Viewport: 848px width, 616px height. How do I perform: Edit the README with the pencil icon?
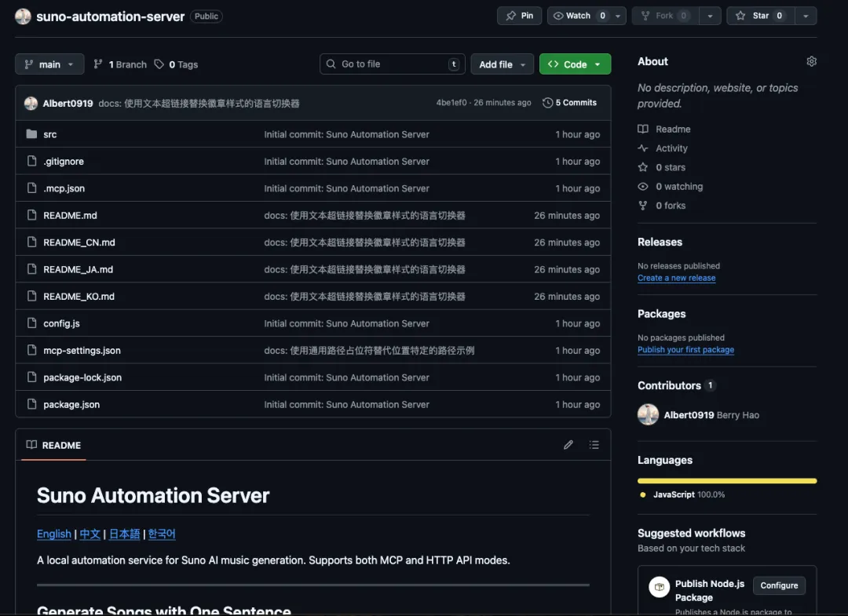click(568, 445)
